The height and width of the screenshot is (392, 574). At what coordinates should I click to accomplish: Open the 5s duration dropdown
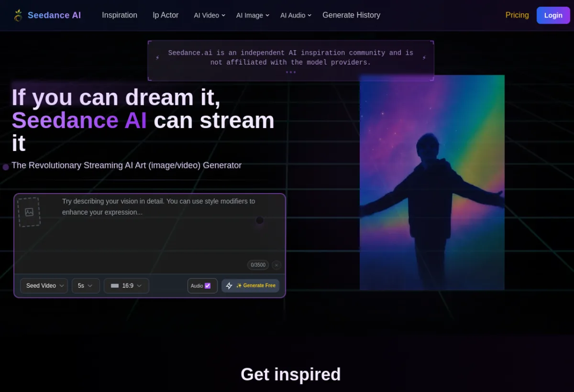click(x=86, y=286)
